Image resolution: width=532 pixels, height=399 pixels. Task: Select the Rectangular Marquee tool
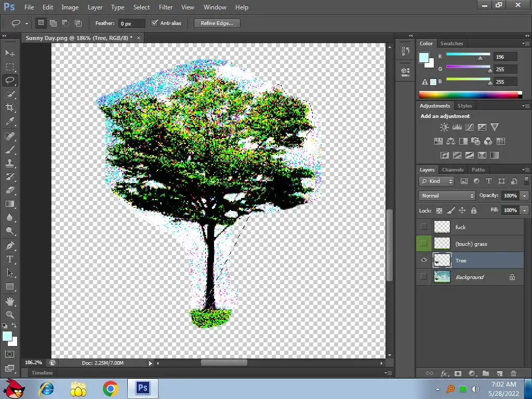[x=10, y=67]
